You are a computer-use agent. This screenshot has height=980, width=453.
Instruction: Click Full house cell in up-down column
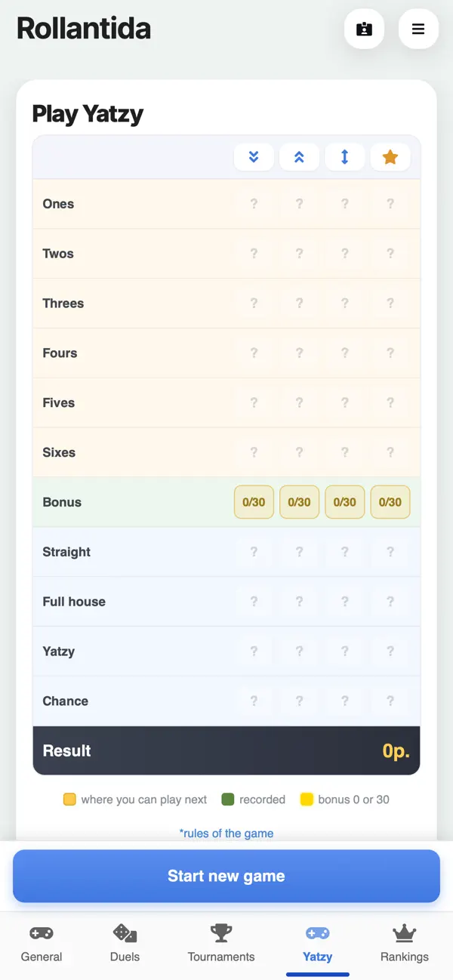345,602
